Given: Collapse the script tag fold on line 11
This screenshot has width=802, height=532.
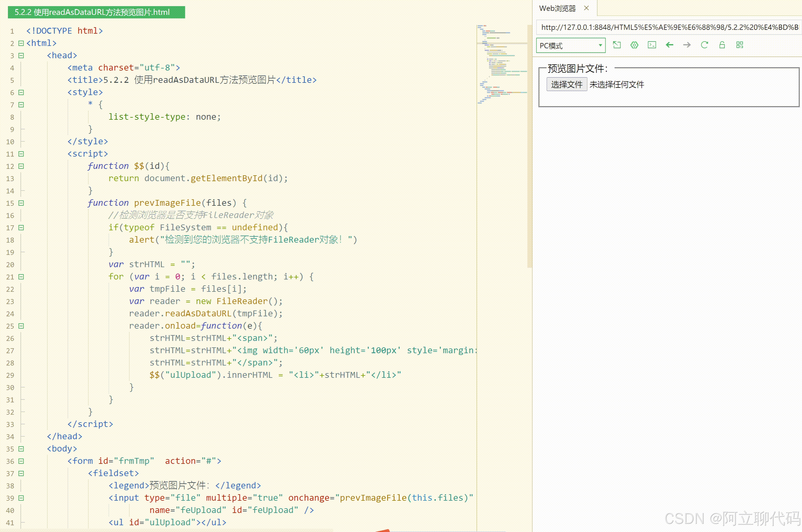Looking at the screenshot, I should pos(21,154).
